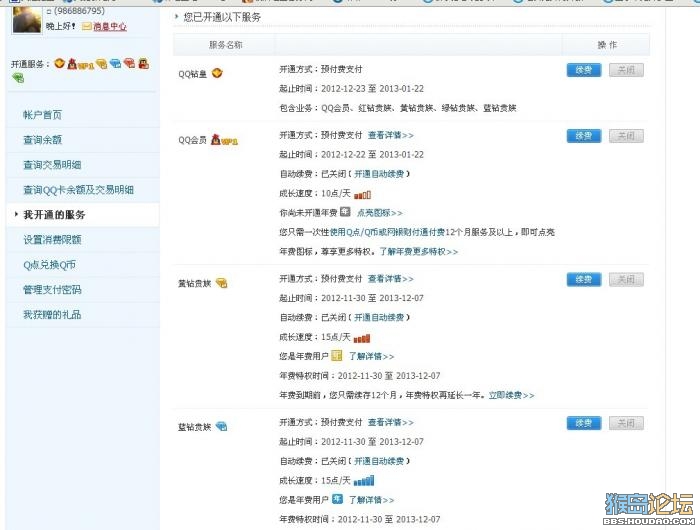Screen dimensions: 700x530
Task: Open 查看详情>> for 蓝钻贵族
Action: [x=391, y=422]
